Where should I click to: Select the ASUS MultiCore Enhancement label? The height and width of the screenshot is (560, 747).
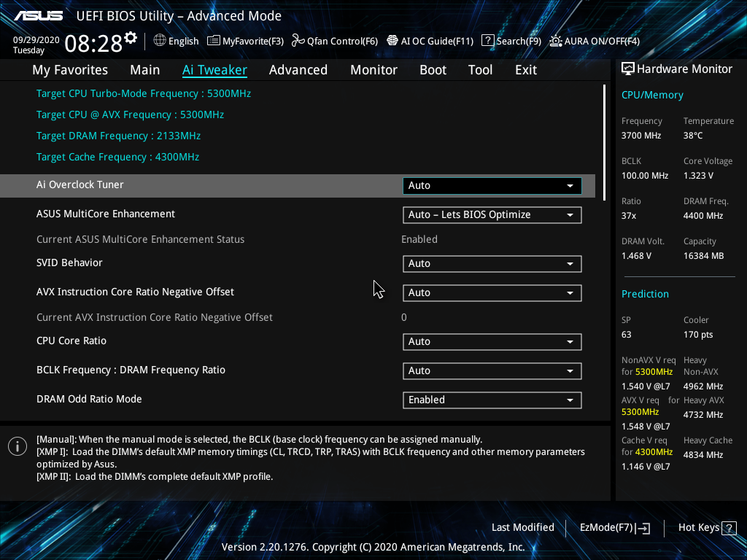[106, 214]
